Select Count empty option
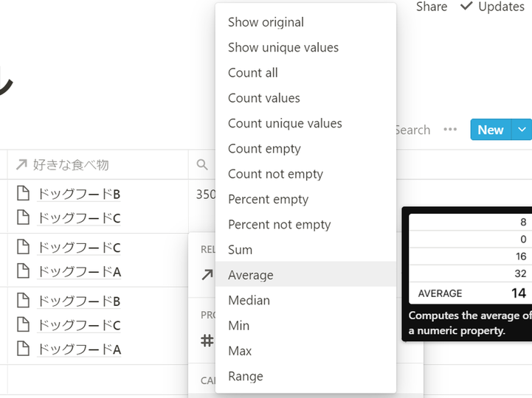Screen dimensions: 532x398 305,148
